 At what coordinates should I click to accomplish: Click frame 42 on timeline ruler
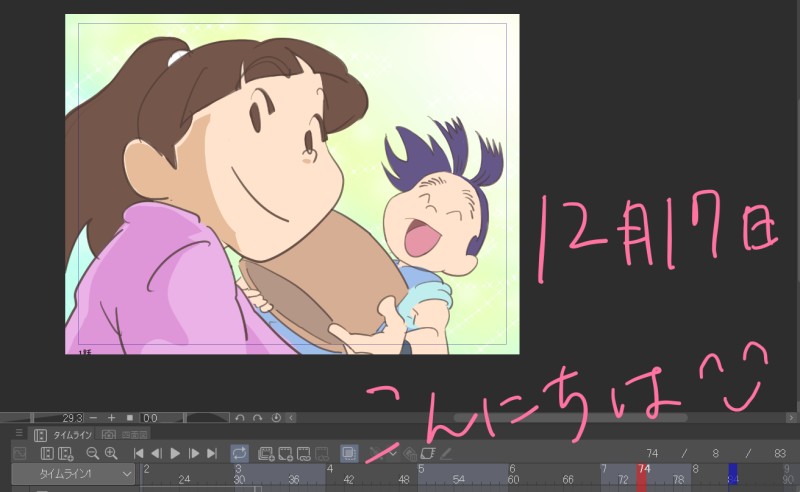click(x=349, y=479)
